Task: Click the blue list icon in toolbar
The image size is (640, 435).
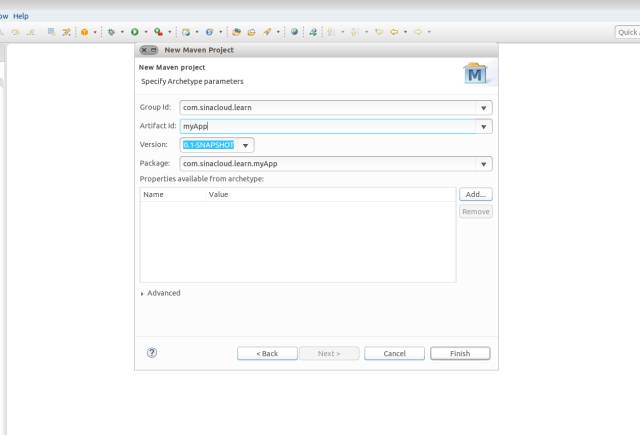Action: pyautogui.click(x=51, y=32)
